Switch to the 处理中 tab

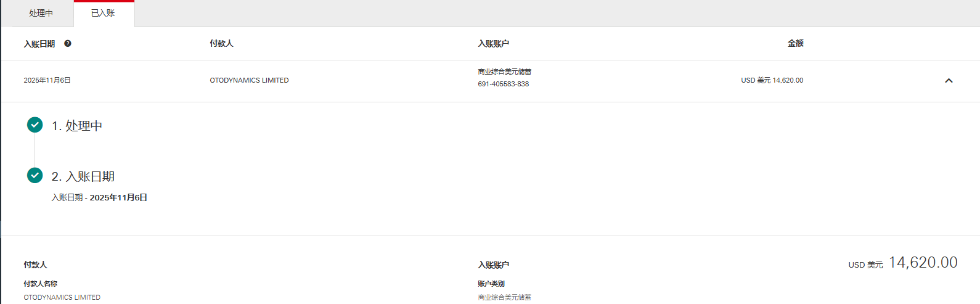41,13
